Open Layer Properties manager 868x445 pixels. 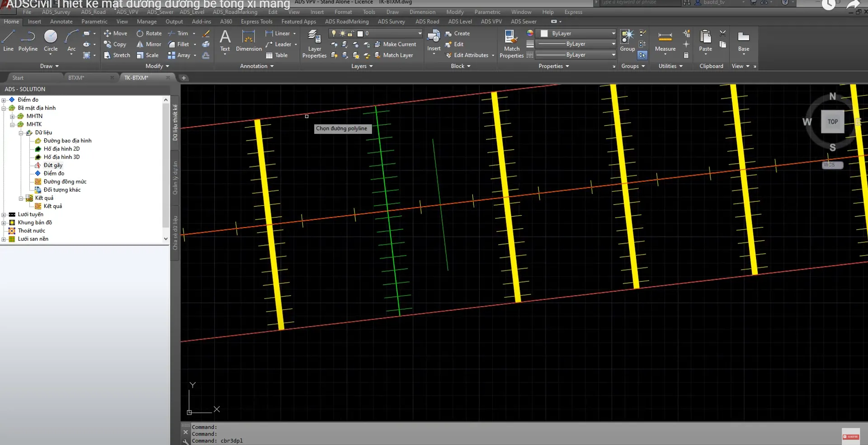(x=314, y=44)
